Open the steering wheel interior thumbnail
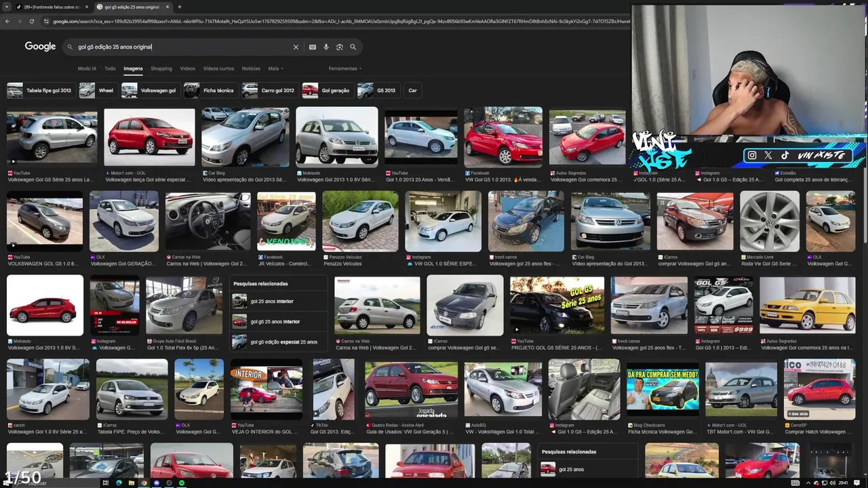Screen dimensions: 868x488 point(208,221)
